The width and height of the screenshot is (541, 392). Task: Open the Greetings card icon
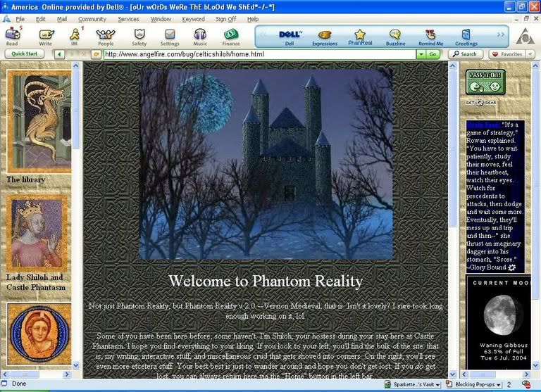point(466,37)
